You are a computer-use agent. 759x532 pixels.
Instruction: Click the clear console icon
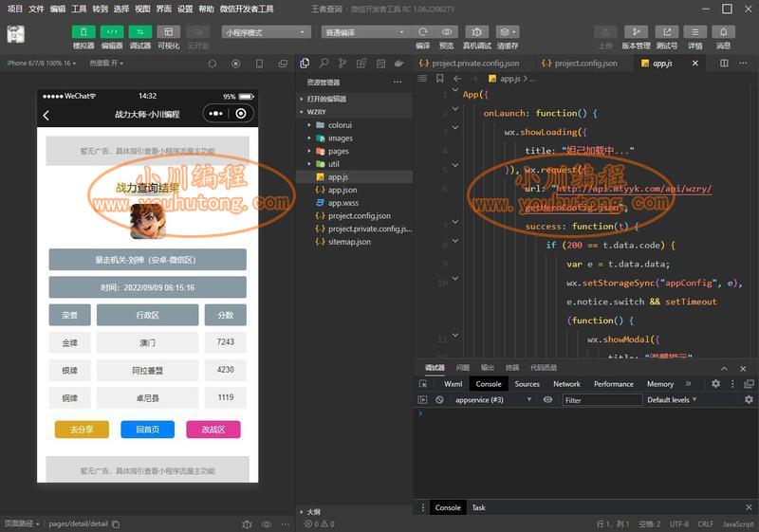(x=439, y=400)
